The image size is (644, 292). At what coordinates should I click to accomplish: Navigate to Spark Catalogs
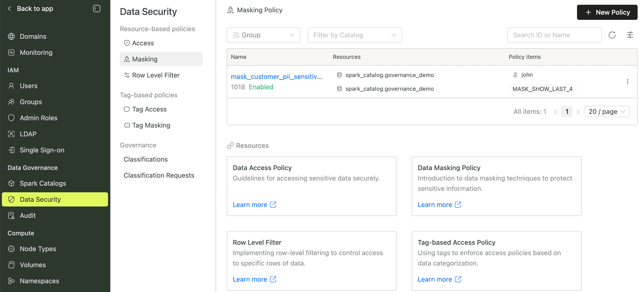coord(43,183)
